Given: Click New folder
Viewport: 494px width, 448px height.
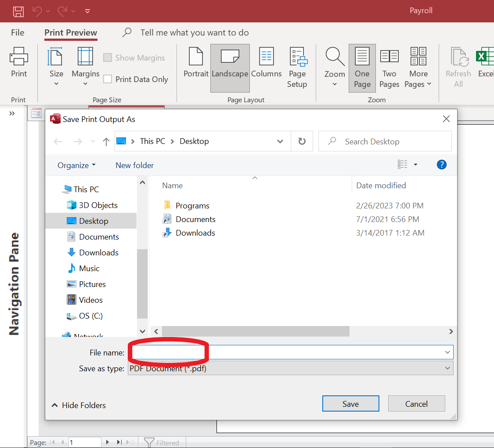Looking at the screenshot, I should [134, 165].
